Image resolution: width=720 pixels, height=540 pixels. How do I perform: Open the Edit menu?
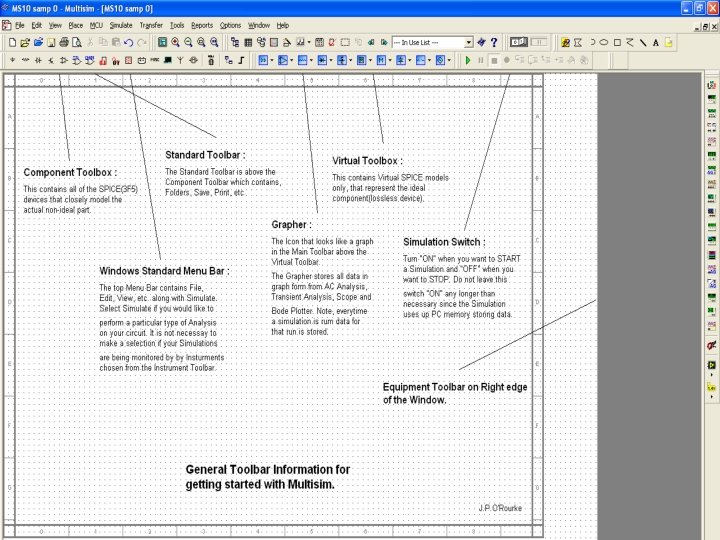37,25
